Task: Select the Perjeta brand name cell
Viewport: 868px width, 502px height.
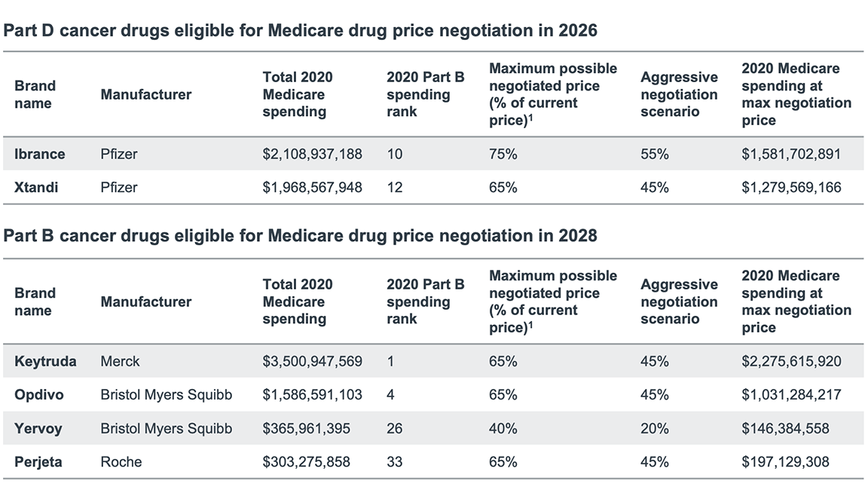Action: pos(38,461)
